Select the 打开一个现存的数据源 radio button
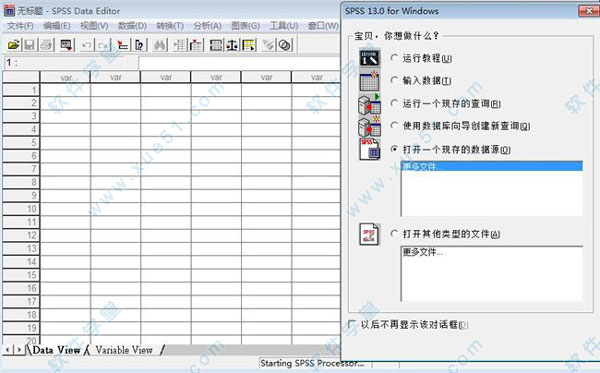Image resolution: width=600 pixels, height=373 pixels. [x=394, y=149]
